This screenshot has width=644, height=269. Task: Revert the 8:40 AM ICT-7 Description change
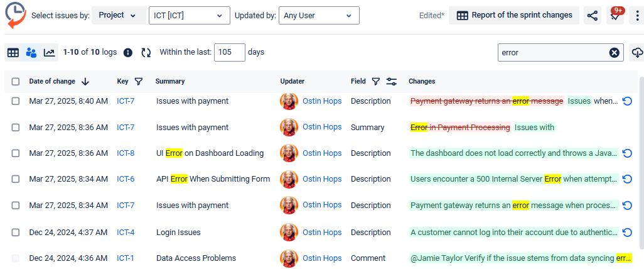point(627,101)
